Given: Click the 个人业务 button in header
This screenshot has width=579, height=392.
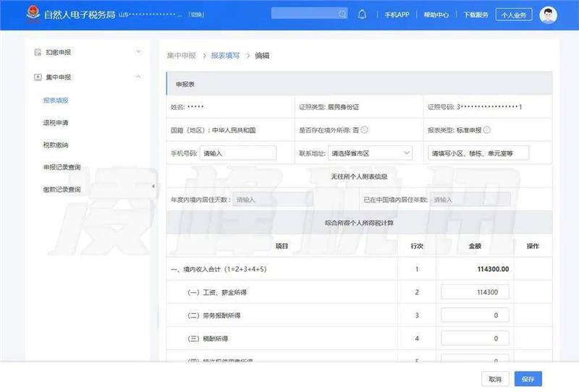Looking at the screenshot, I should point(514,14).
